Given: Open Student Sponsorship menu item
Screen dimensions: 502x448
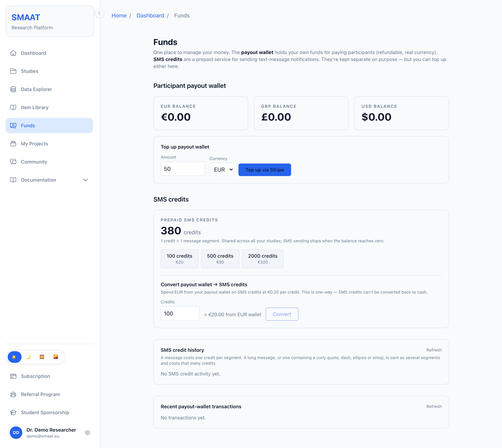Looking at the screenshot, I should (49, 413).
